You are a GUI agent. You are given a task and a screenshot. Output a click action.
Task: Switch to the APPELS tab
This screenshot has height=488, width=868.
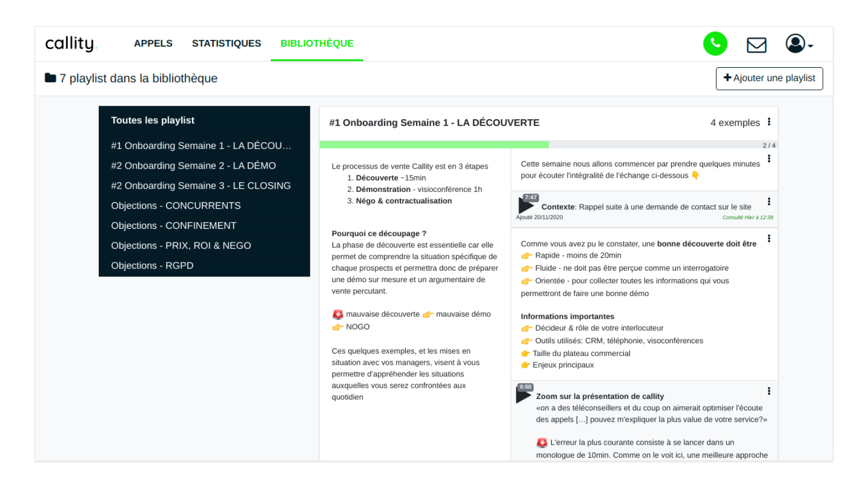(x=153, y=43)
